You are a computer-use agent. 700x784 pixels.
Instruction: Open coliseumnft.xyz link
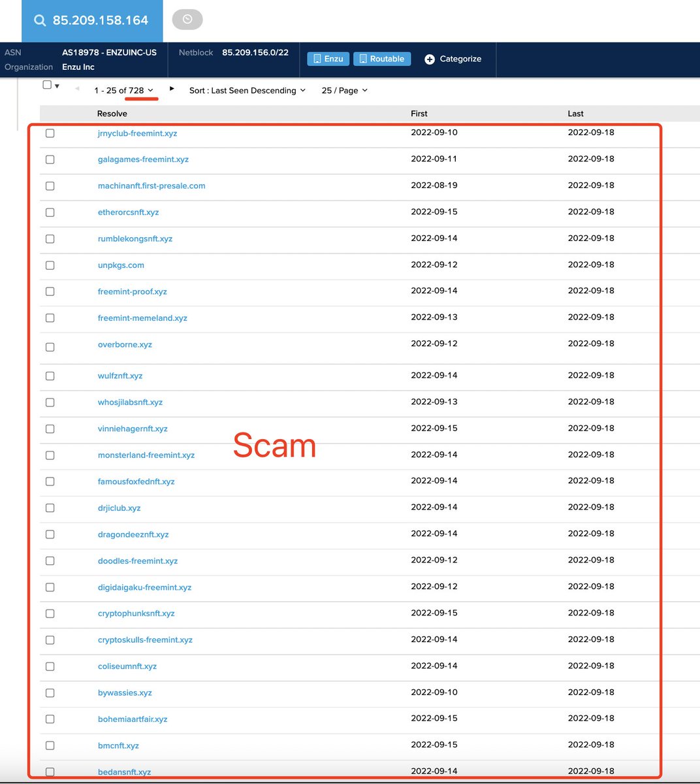pyautogui.click(x=127, y=666)
